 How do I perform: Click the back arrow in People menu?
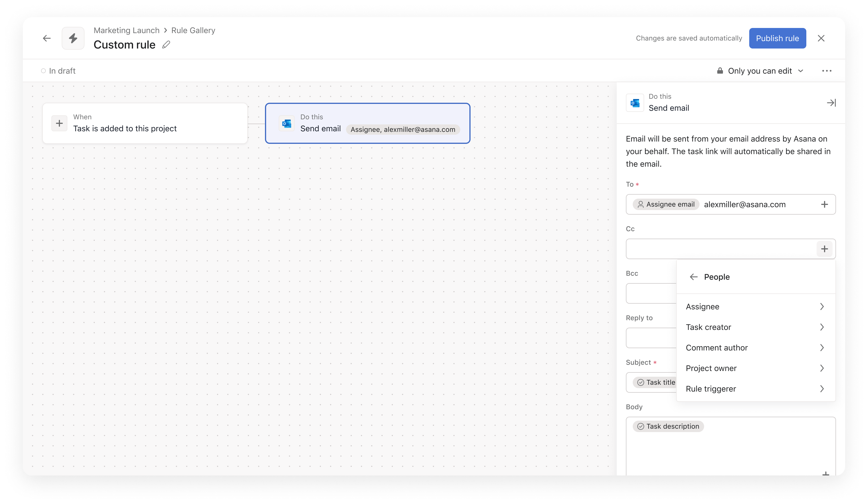click(693, 277)
